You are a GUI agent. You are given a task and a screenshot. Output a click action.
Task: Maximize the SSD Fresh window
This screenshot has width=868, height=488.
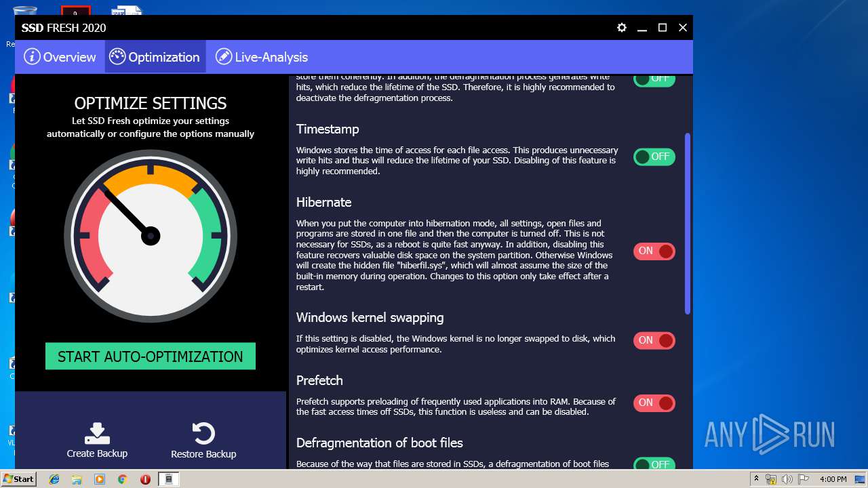(x=663, y=28)
